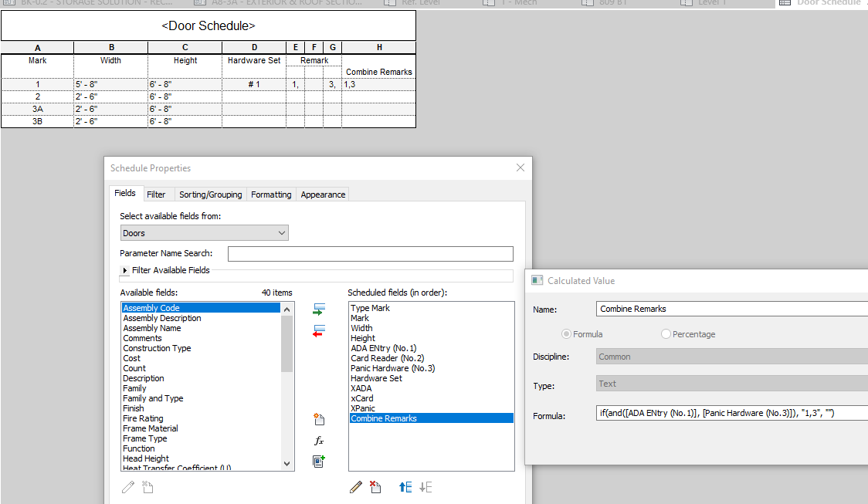Open the Appearance tab
Image resolution: width=868 pixels, height=504 pixels.
(x=322, y=194)
